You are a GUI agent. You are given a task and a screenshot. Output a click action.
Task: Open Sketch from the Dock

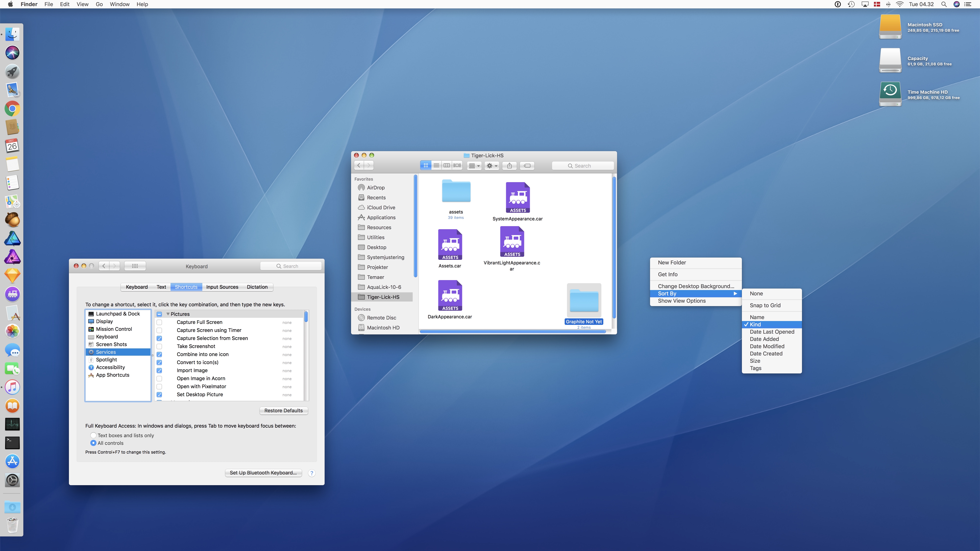pyautogui.click(x=12, y=276)
